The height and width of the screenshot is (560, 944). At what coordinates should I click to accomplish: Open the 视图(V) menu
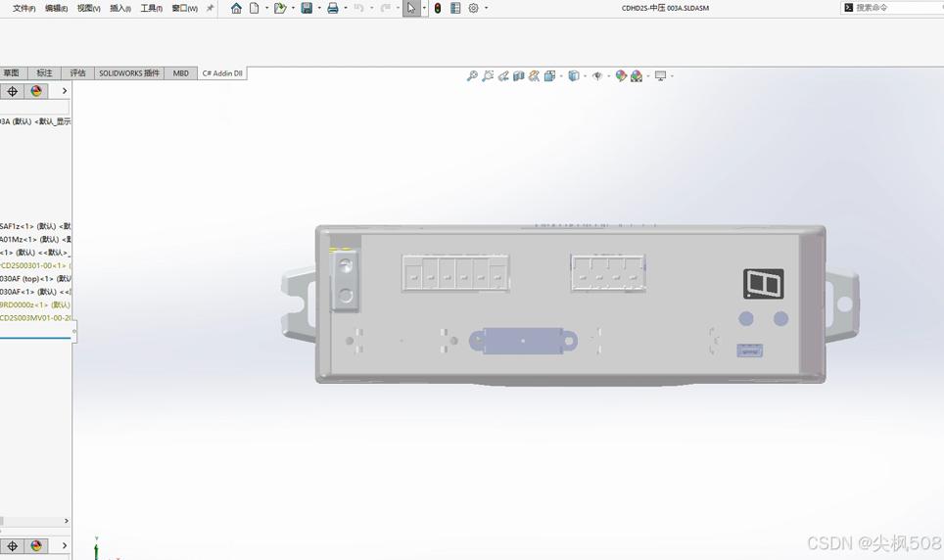(88, 9)
